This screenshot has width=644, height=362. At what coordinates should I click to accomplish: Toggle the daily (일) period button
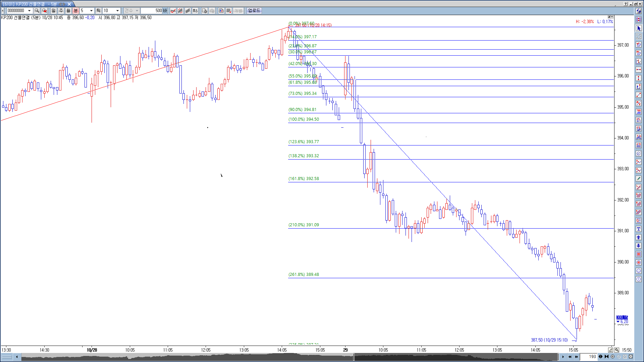pos(54,11)
